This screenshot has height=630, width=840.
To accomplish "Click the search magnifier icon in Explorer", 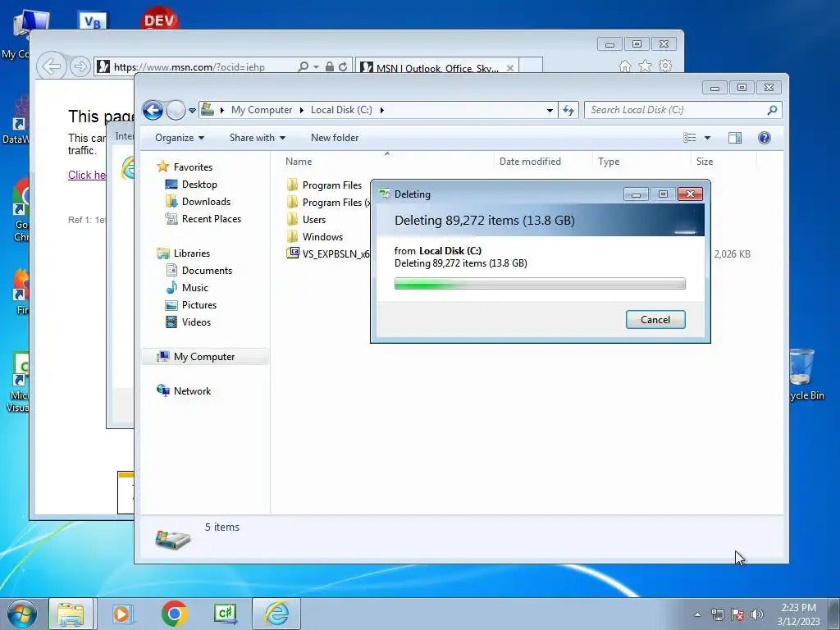I will click(772, 110).
